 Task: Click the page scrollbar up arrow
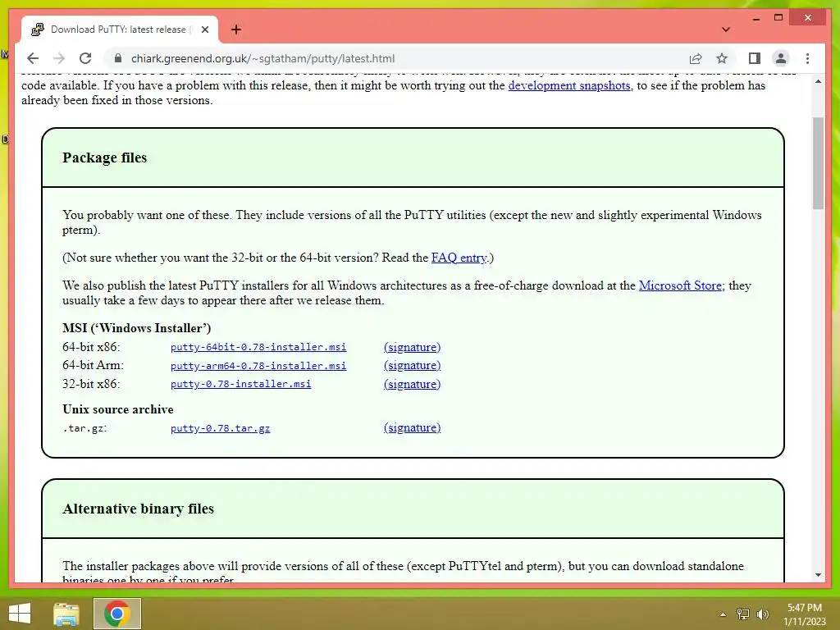(x=818, y=81)
